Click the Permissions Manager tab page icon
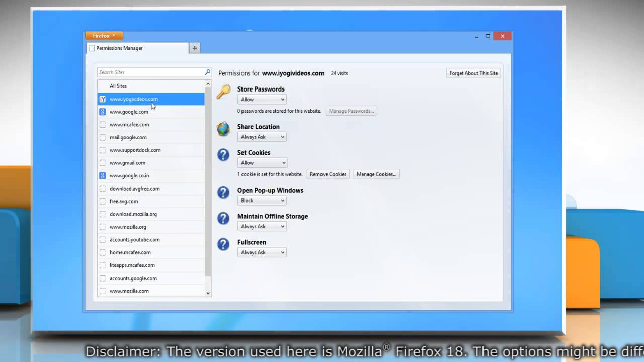The image size is (644, 362). [92, 48]
